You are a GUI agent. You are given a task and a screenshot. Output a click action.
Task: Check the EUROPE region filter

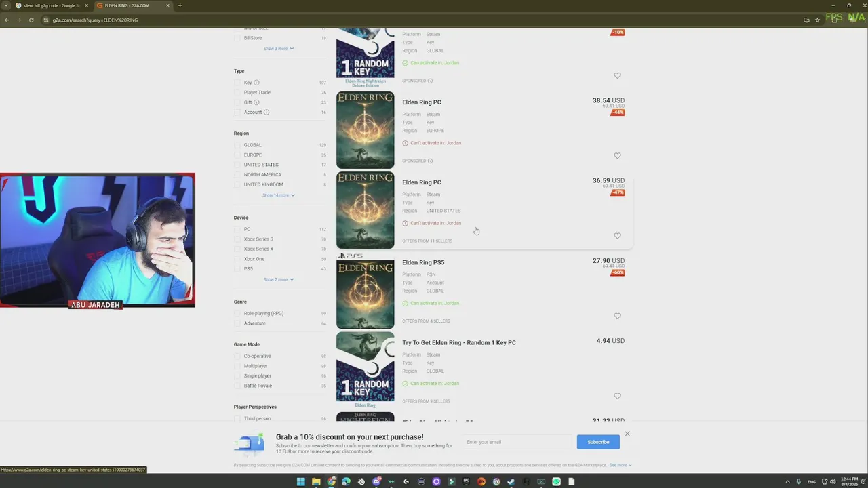237,155
